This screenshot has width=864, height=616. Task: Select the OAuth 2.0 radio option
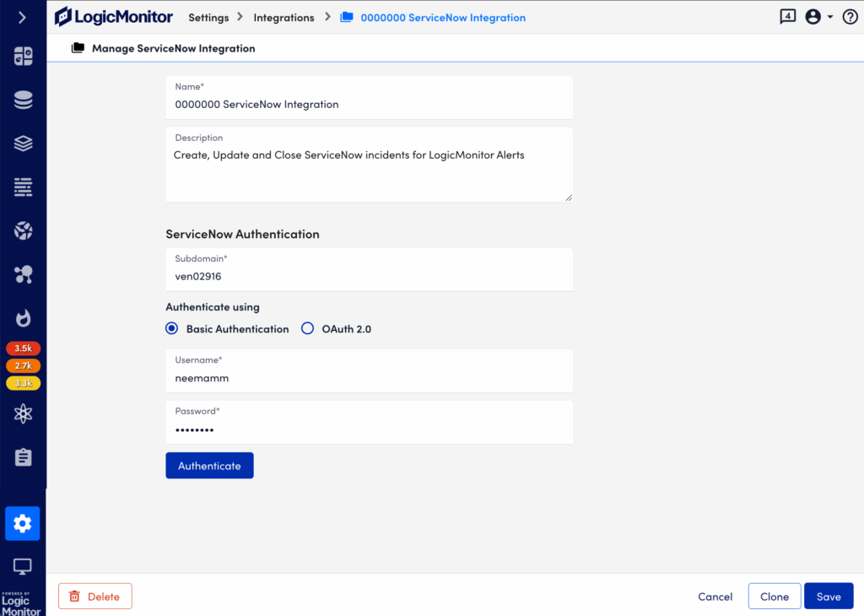coord(307,329)
